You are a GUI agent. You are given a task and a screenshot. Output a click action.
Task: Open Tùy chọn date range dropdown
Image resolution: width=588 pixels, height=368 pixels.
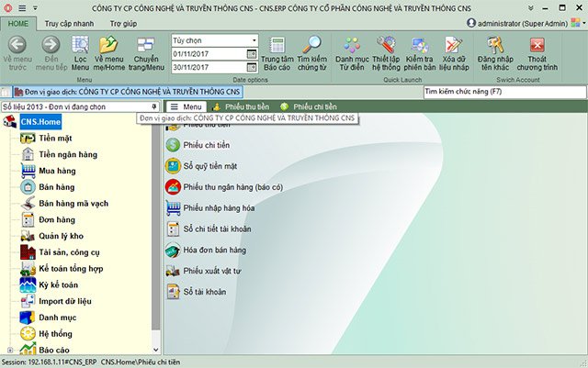click(254, 40)
